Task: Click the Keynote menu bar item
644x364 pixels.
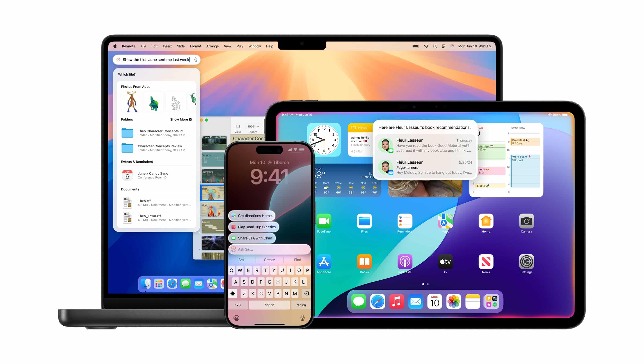Action: pyautogui.click(x=129, y=46)
